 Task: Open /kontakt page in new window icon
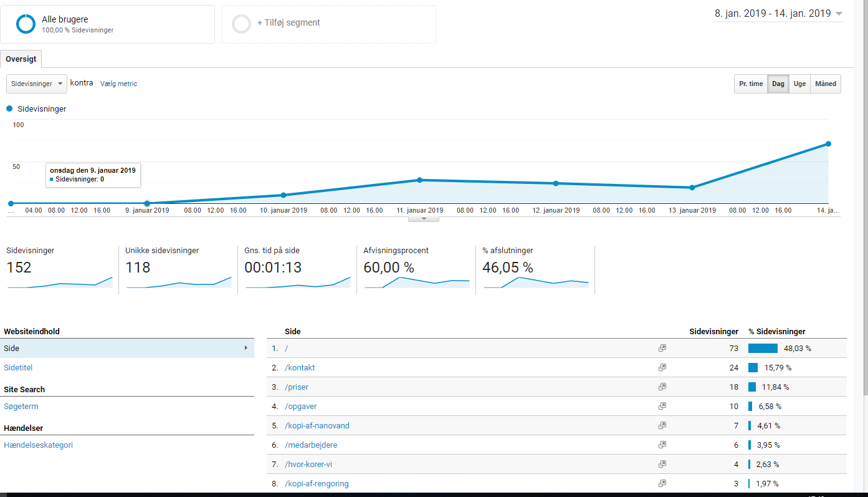point(662,368)
